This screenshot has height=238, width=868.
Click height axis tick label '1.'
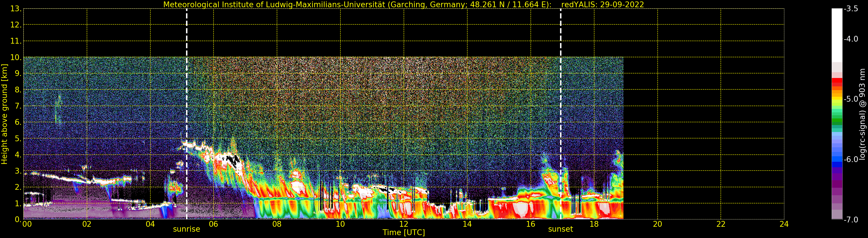[x=18, y=203]
